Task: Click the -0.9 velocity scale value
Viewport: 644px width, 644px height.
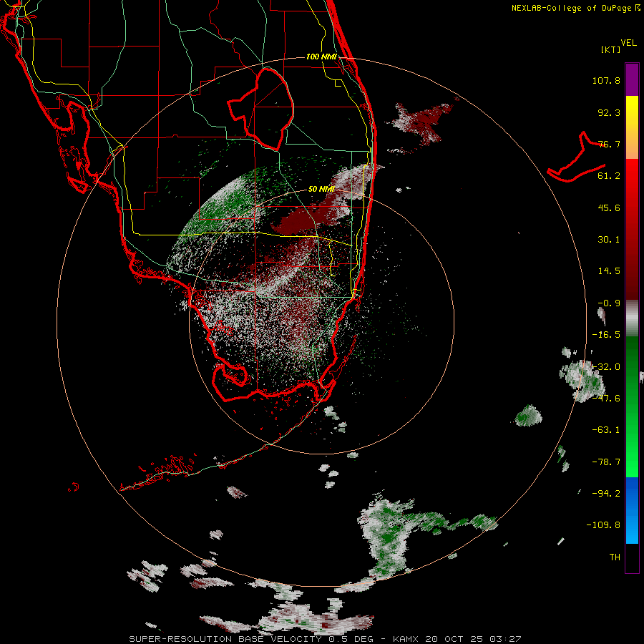Action: pos(609,303)
